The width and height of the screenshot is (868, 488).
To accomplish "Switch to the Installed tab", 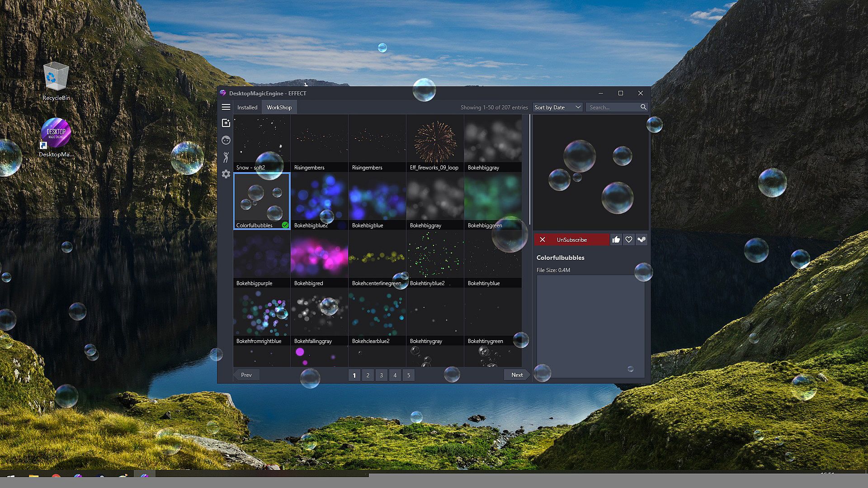I will [247, 107].
